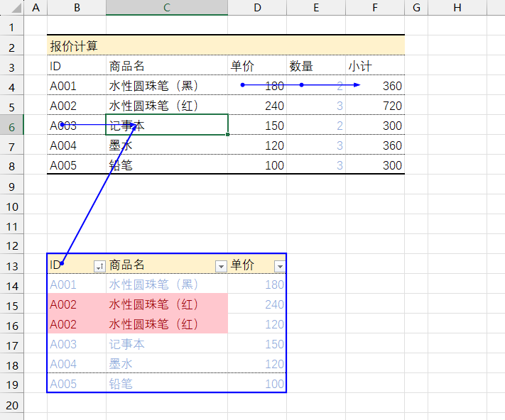This screenshot has height=420, width=505.
Task: Select the column H header
Action: [457, 7]
